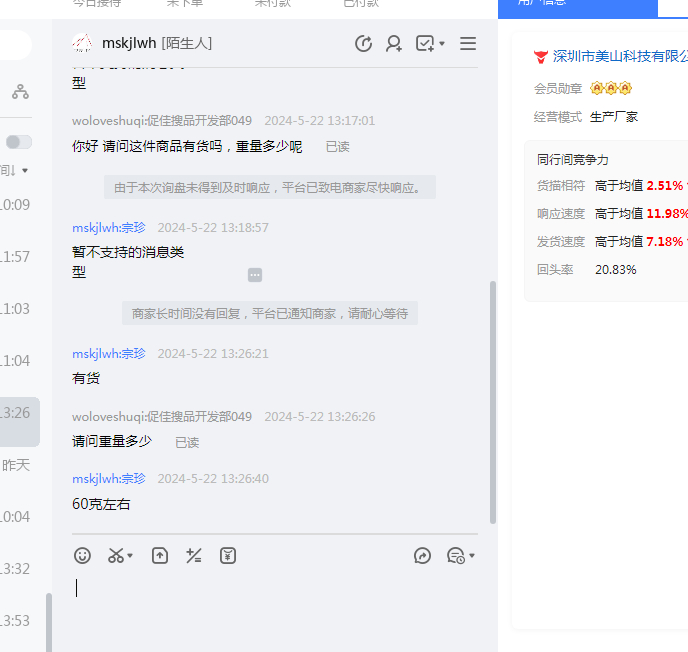Click the yuan price quote icon
This screenshot has width=688, height=652.
click(x=228, y=555)
